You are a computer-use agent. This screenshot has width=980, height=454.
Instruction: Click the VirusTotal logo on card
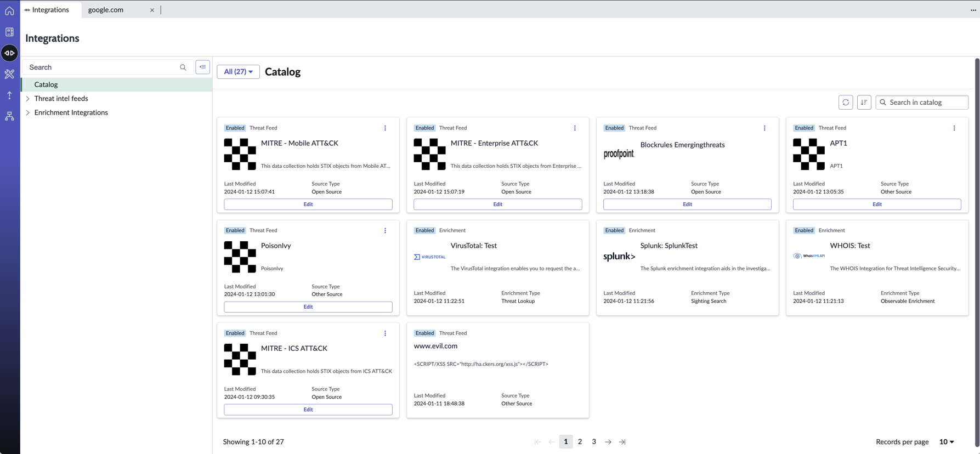pos(429,257)
